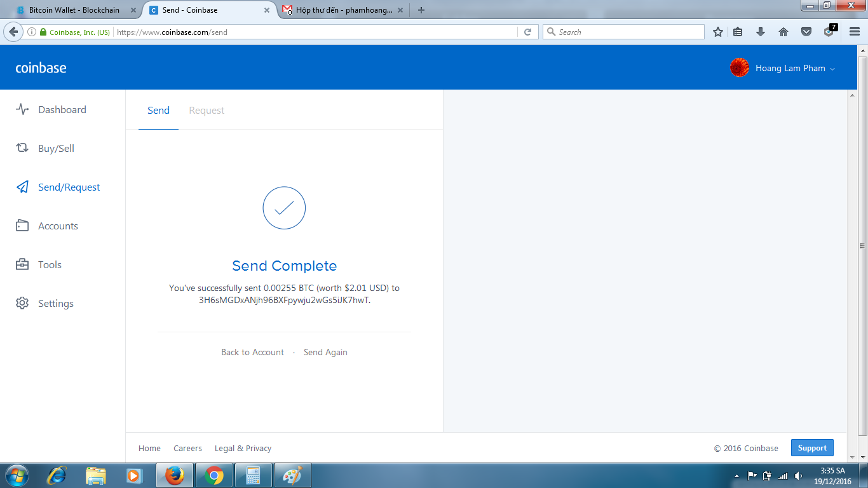
Task: Open the Dashboard activity icon in sidebar
Action: (22, 109)
